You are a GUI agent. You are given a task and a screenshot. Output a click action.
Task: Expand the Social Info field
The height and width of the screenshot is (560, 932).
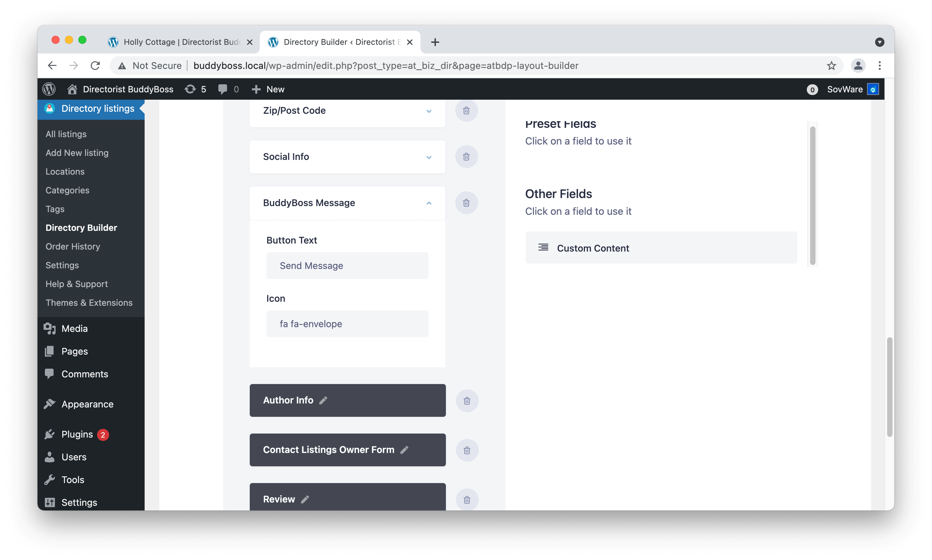pos(429,157)
